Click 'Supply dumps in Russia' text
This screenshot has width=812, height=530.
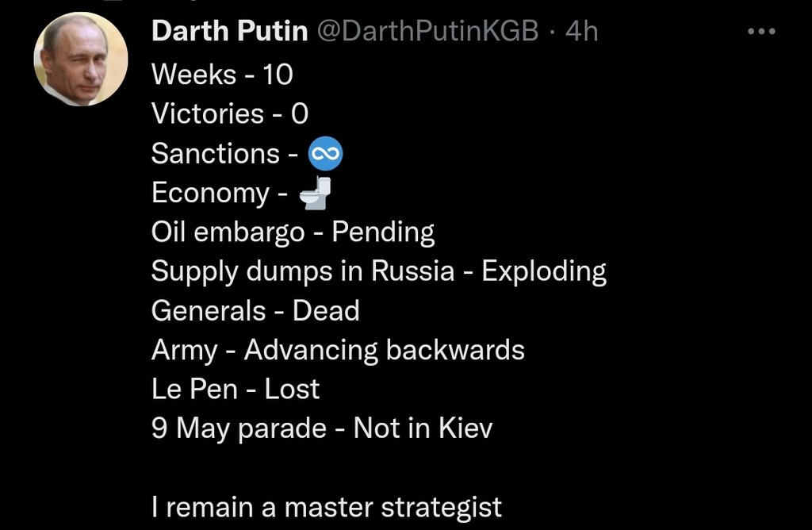303,271
